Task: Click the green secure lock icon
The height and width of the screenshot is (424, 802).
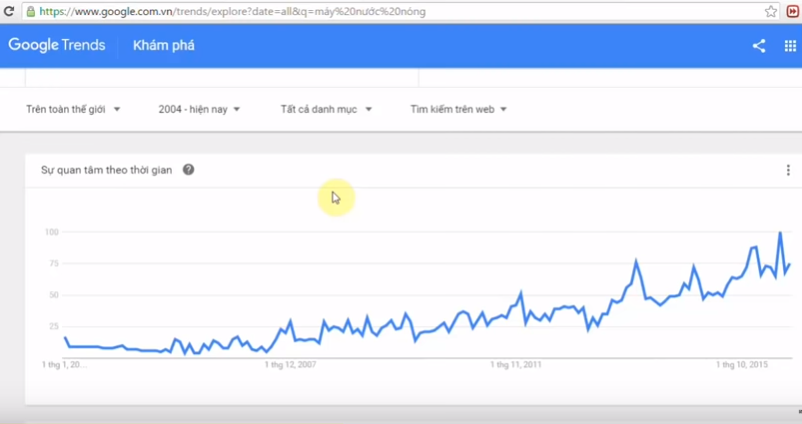Action: 31,12
